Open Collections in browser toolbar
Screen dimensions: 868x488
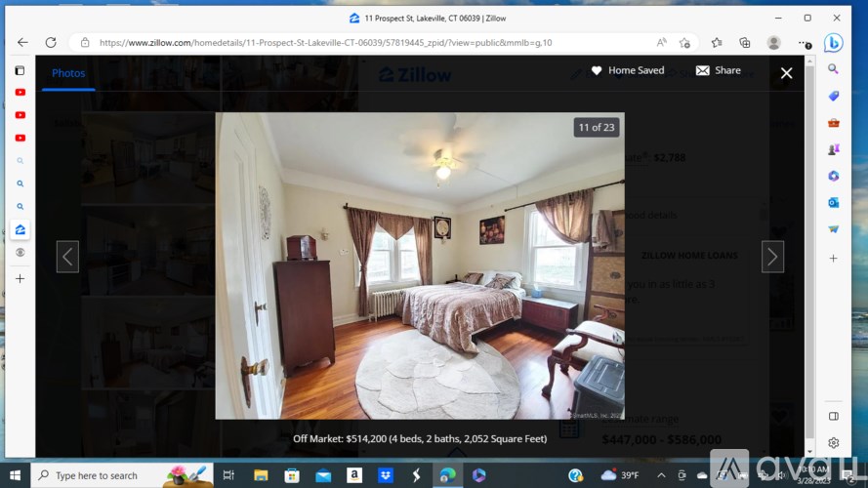click(745, 43)
